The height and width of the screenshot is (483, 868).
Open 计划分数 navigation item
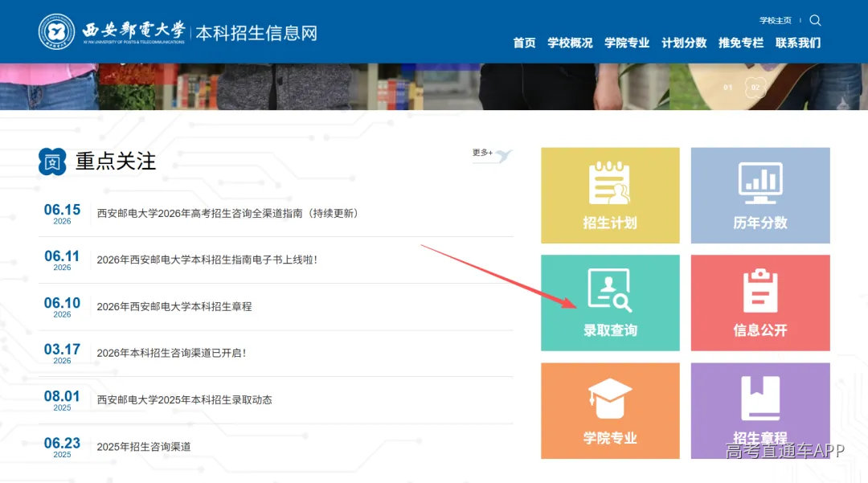tap(684, 43)
